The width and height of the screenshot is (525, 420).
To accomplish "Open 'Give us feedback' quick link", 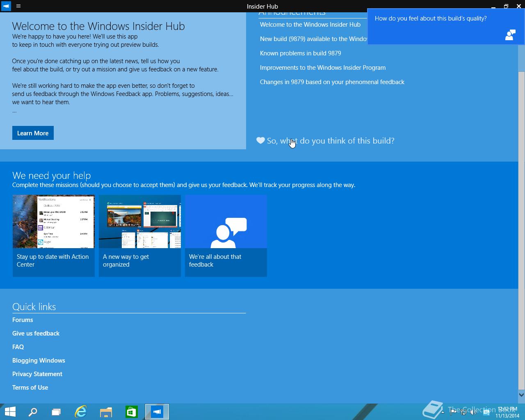I will coord(36,333).
